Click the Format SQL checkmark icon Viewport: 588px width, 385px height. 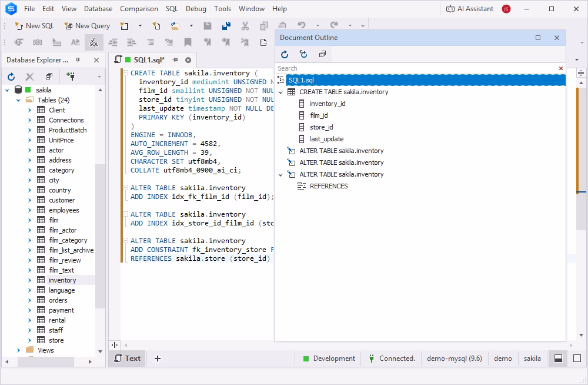pos(93,42)
